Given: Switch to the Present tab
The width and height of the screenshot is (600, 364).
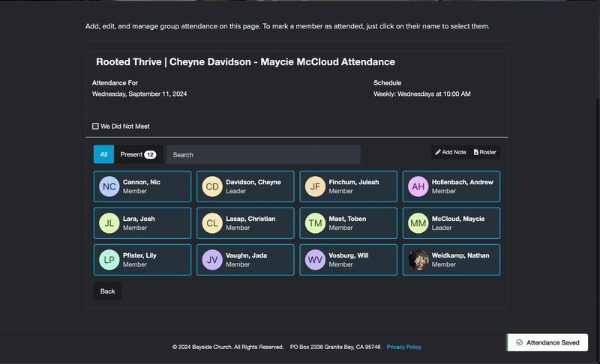Looking at the screenshot, I should 138,154.
